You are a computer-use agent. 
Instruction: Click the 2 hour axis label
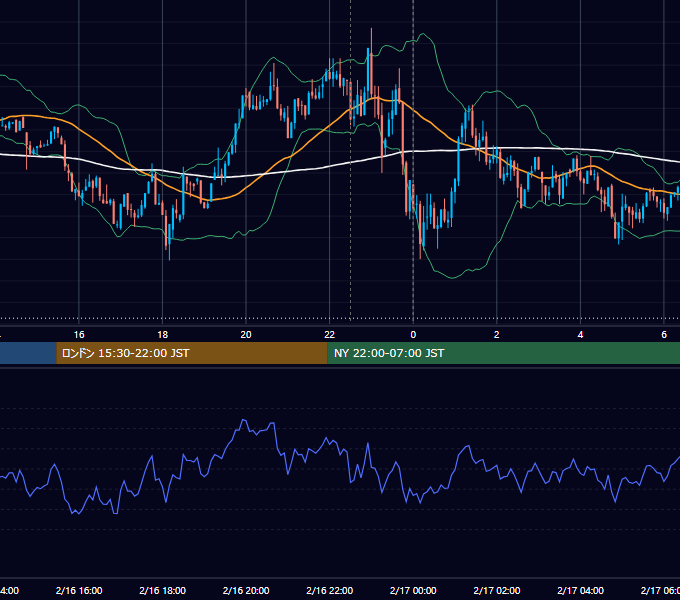[497, 335]
